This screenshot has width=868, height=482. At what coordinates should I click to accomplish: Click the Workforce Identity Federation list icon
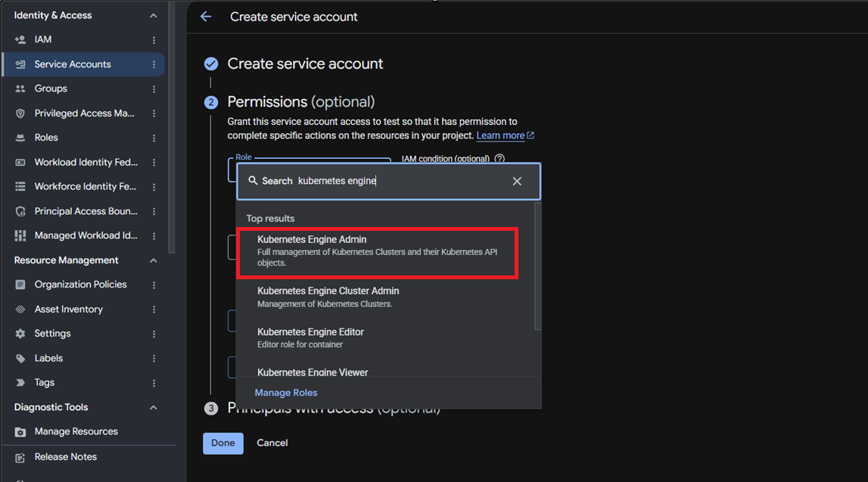point(20,186)
